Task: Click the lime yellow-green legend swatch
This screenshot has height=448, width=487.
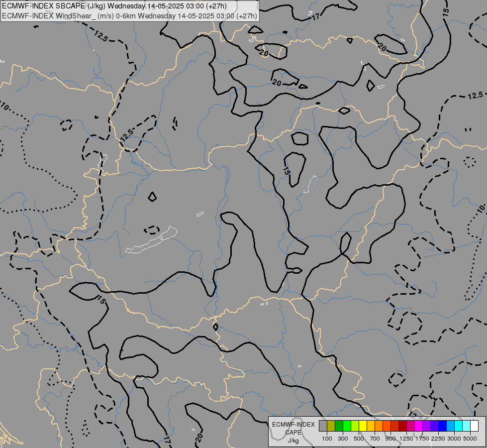Action: click(x=355, y=426)
